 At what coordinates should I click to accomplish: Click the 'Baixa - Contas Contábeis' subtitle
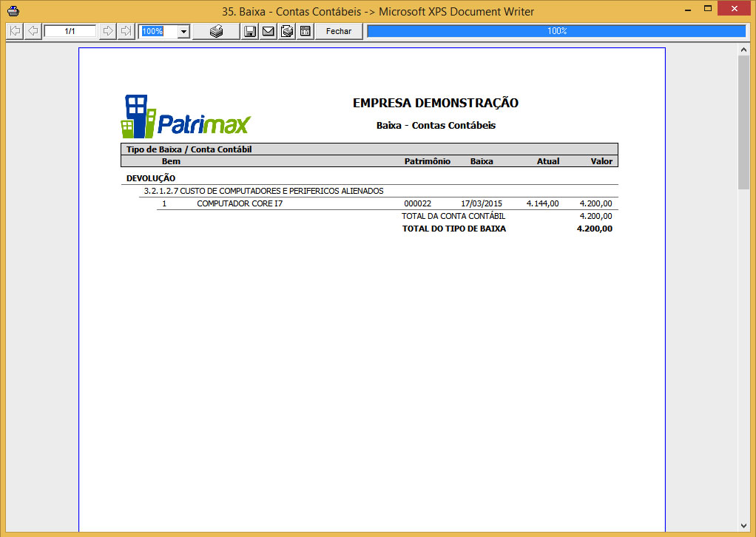click(436, 125)
